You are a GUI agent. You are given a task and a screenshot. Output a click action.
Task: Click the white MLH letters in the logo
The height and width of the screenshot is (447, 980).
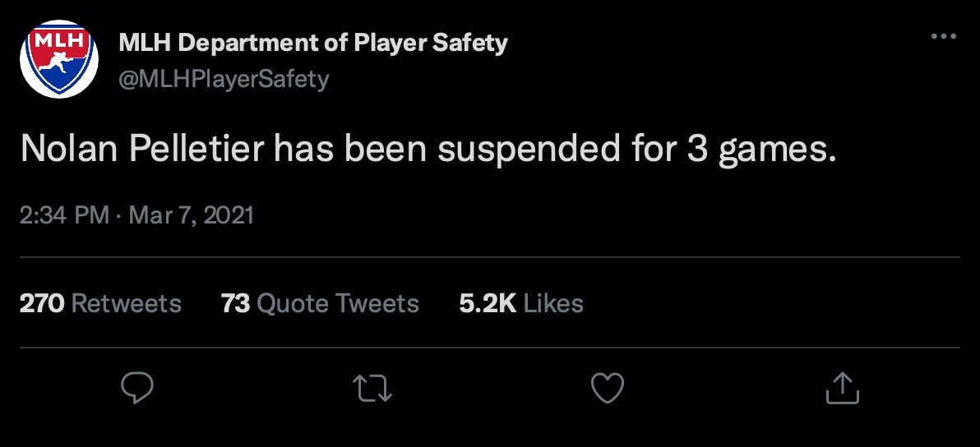[x=58, y=40]
